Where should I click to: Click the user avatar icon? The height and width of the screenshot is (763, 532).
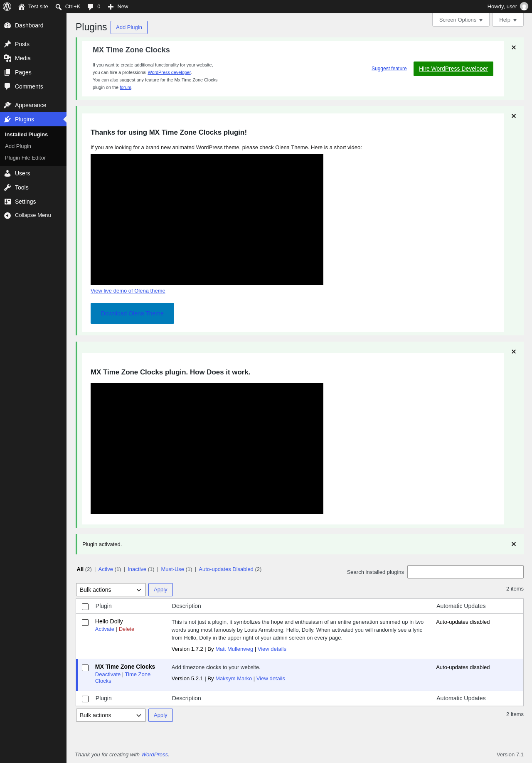click(524, 7)
